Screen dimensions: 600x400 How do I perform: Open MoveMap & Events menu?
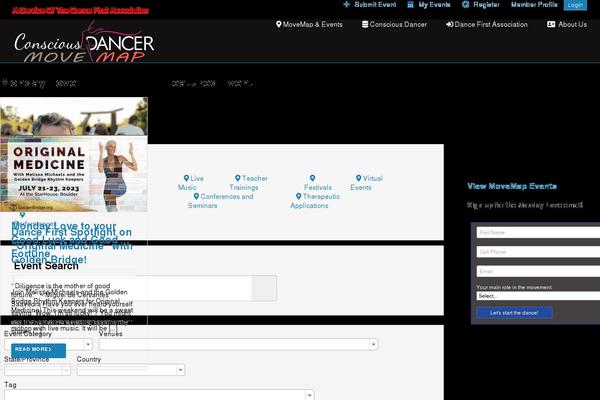point(309,24)
